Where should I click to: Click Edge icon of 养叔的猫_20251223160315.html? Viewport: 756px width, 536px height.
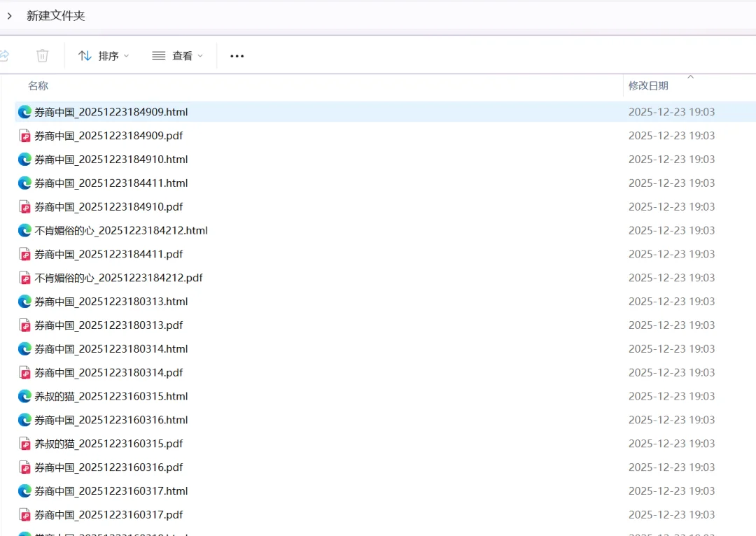point(24,396)
